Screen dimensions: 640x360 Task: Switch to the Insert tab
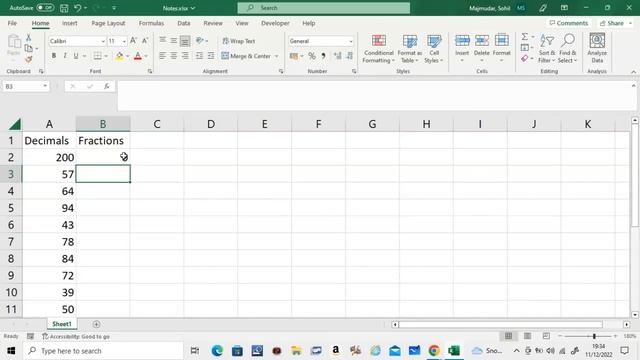(70, 23)
